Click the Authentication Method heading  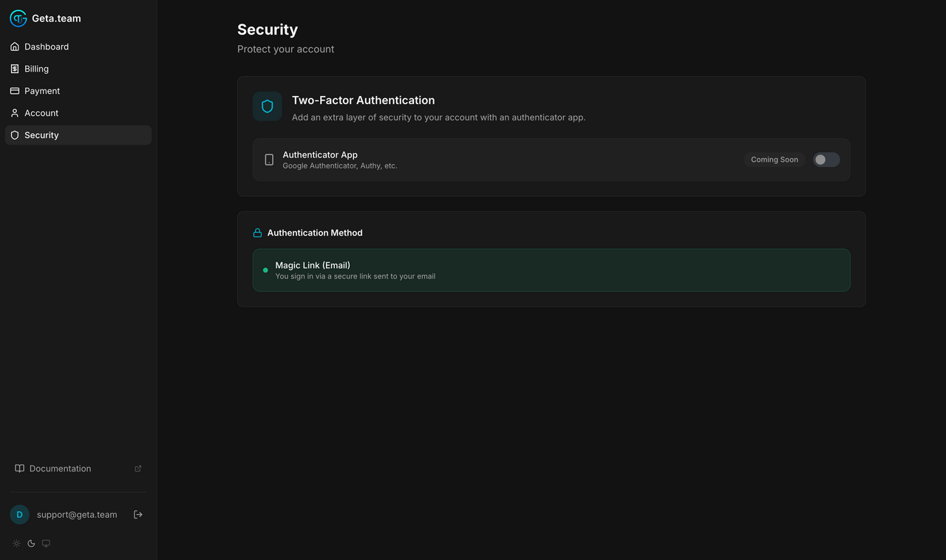315,233
